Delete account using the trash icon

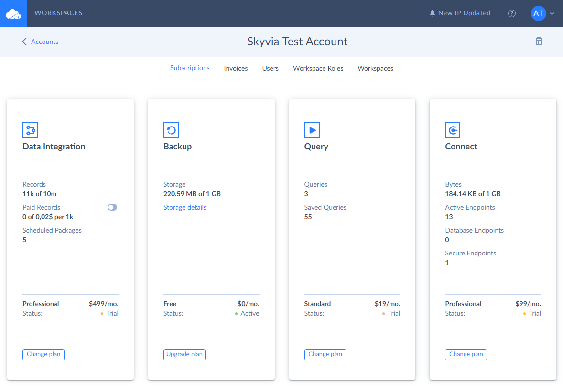click(539, 41)
